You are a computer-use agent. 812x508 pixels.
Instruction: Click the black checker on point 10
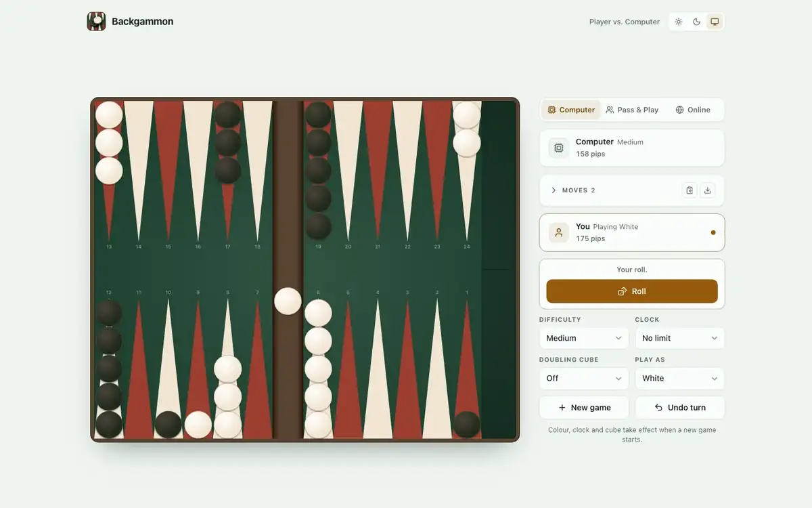168,425
